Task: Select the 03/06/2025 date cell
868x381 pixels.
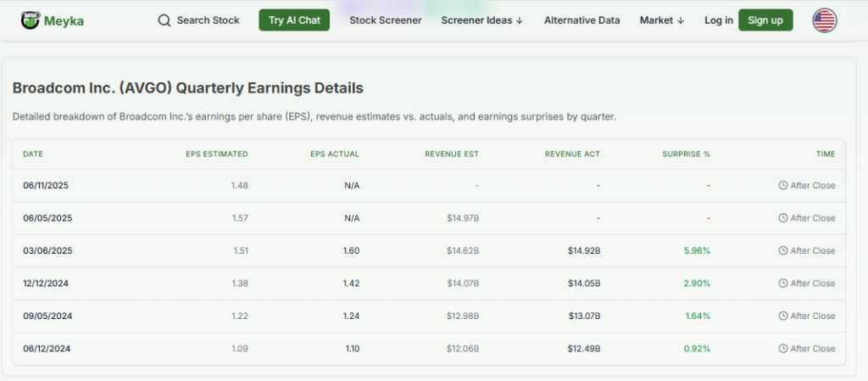Action: click(47, 251)
